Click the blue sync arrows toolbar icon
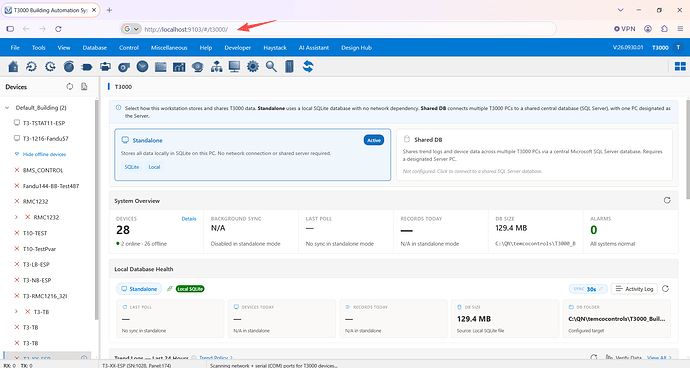This screenshot has height=368, width=690. point(308,66)
